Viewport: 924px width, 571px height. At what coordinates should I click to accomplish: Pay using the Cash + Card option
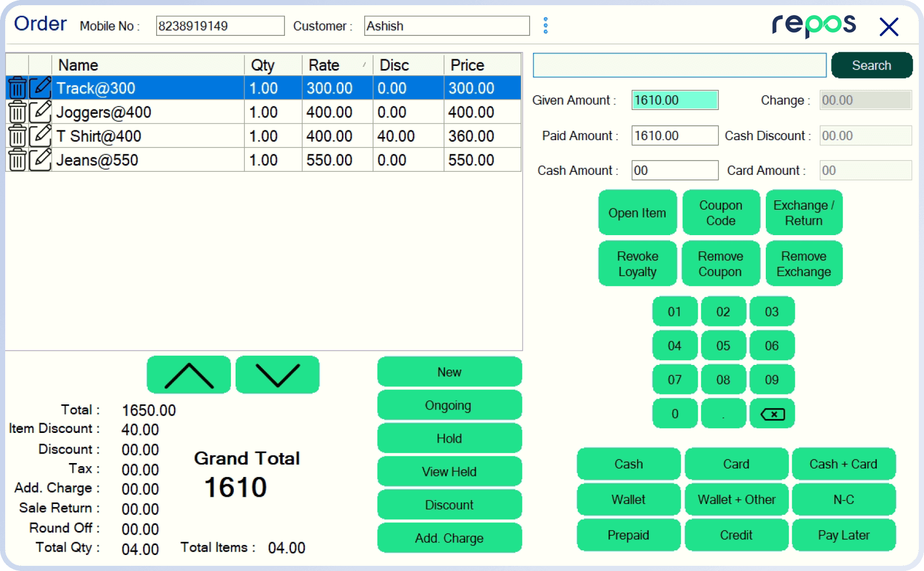(843, 464)
